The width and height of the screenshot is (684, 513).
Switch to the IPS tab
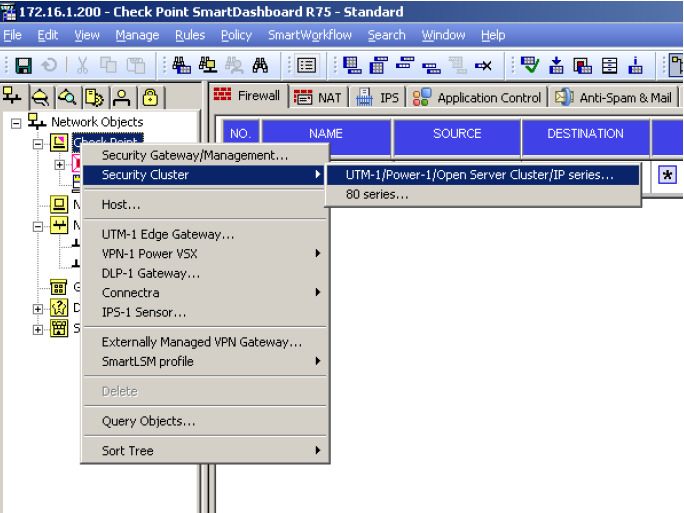(x=378, y=97)
